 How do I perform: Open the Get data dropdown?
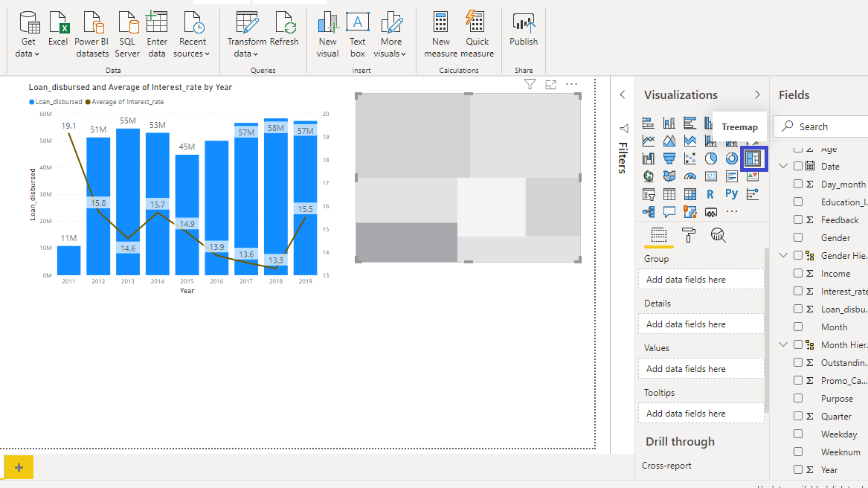[28, 35]
